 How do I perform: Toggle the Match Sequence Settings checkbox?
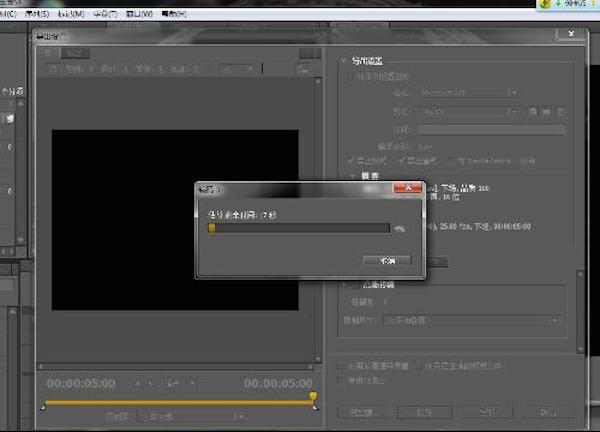point(349,77)
